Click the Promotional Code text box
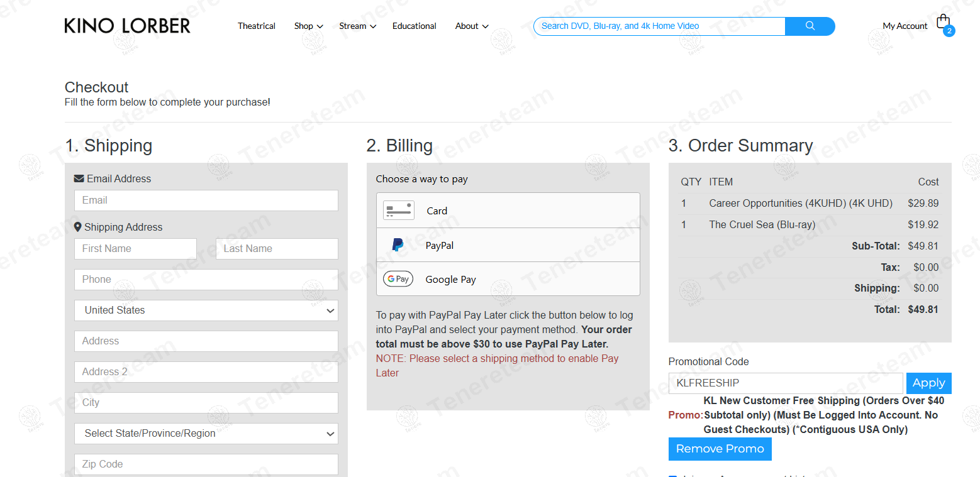980x477 pixels. 785,383
